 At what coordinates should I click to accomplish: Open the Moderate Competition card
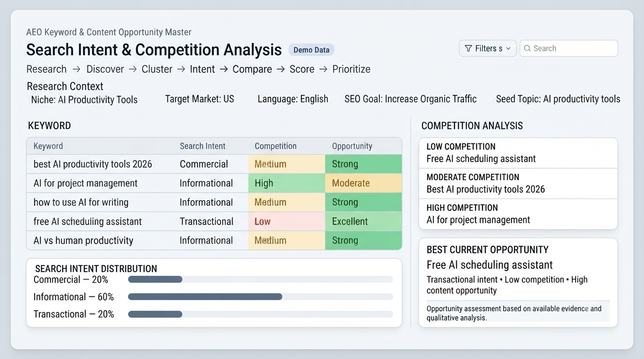[x=518, y=184]
